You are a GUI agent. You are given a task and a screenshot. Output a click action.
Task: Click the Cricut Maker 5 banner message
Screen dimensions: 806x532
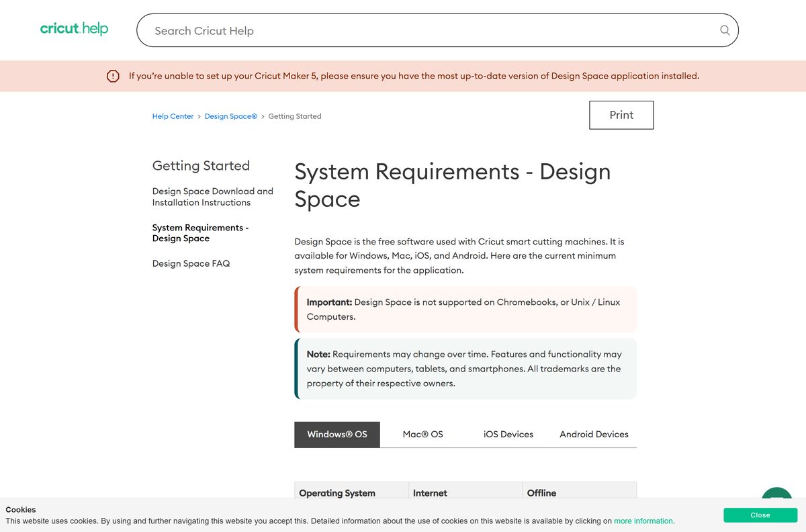(414, 76)
